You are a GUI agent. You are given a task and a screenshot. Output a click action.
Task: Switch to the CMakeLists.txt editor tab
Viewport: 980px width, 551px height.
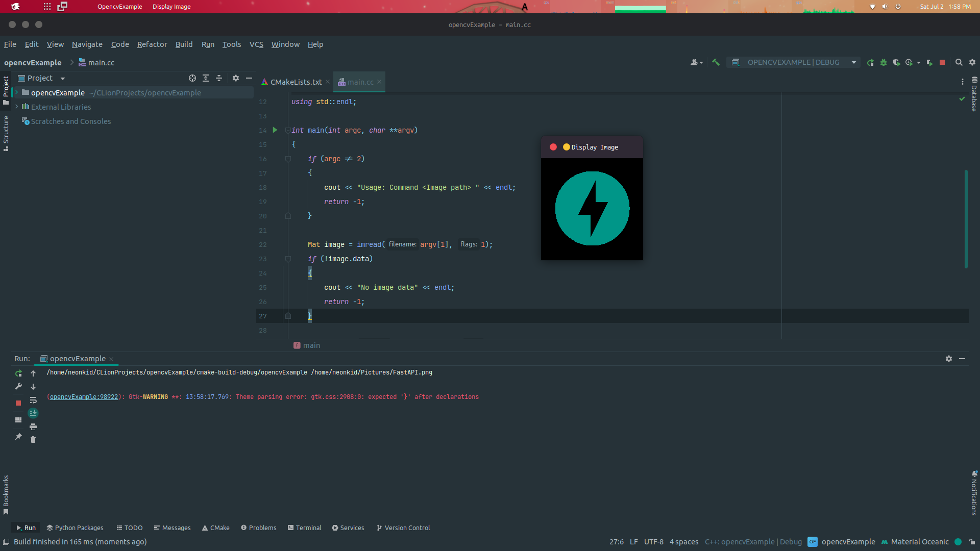(296, 82)
